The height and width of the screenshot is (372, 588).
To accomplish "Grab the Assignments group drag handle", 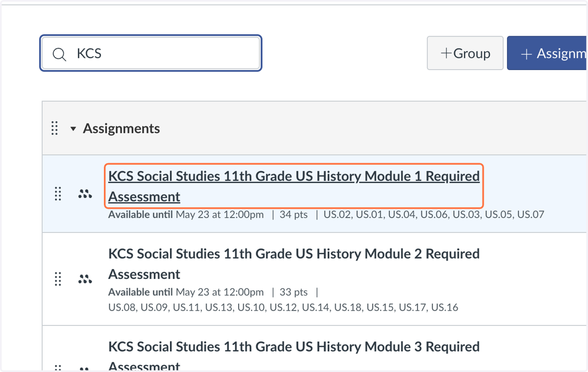I will coord(55,128).
